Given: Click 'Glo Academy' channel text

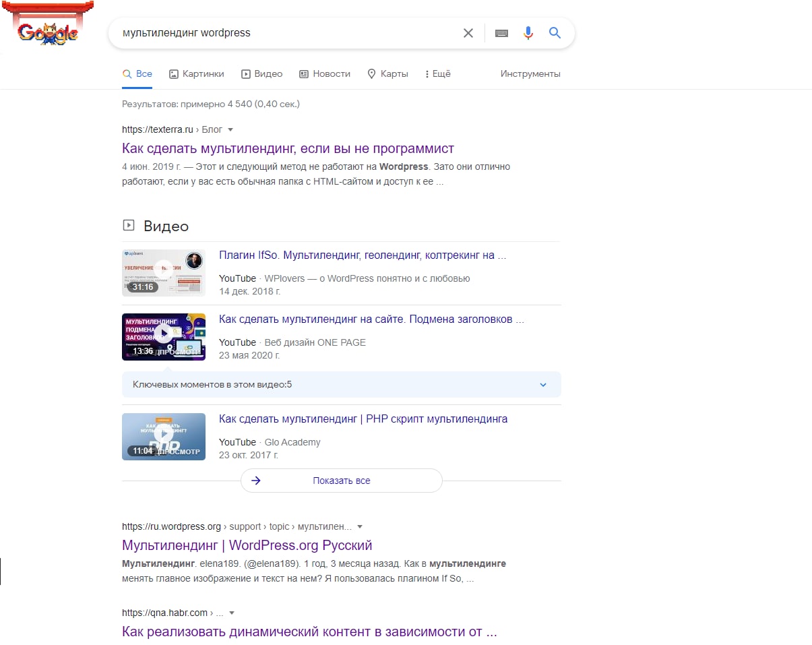Looking at the screenshot, I should click(x=292, y=442).
